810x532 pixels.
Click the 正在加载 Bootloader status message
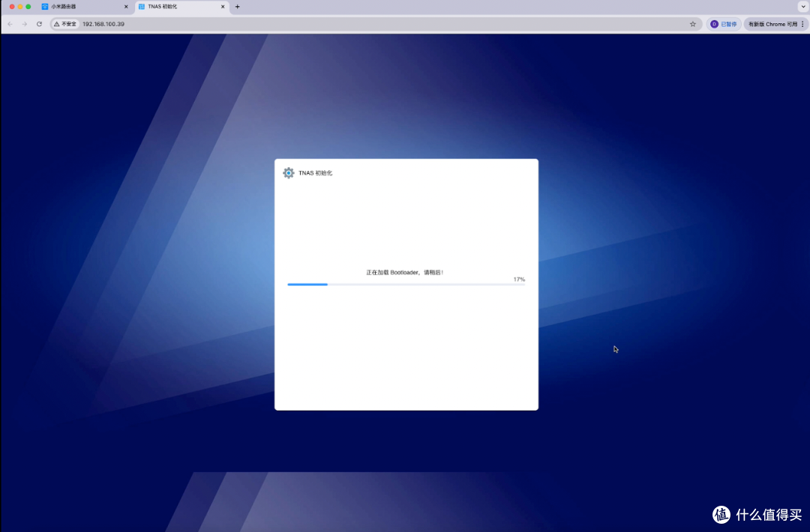click(405, 273)
